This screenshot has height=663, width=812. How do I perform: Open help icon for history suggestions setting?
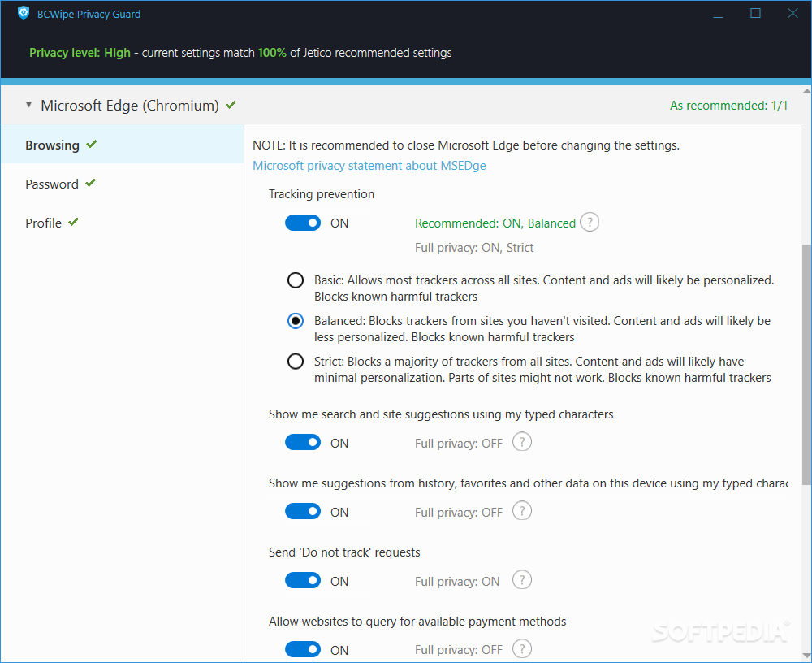(x=522, y=511)
